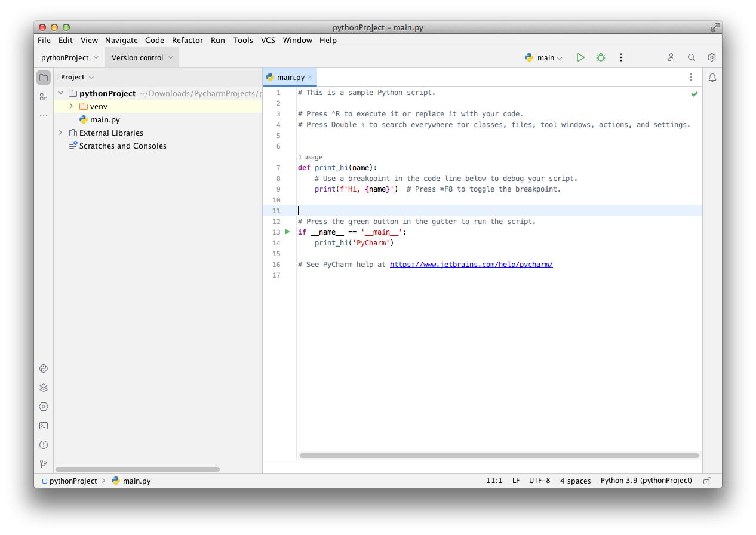The width and height of the screenshot is (756, 535).
Task: Collapse the pythonProject root folder
Action: pyautogui.click(x=60, y=93)
